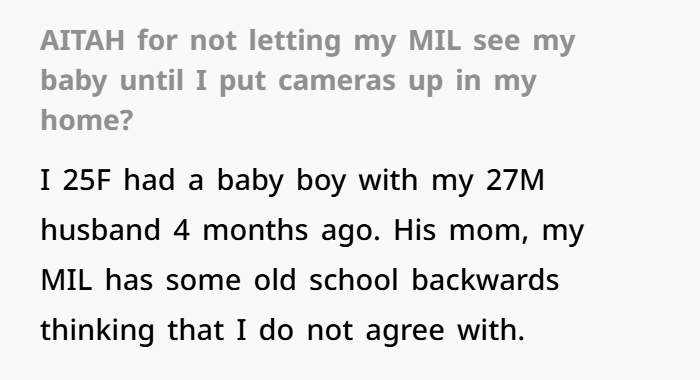The width and height of the screenshot is (700, 380).
Task: Click the word "husband" in the paragraph
Action: point(100,230)
